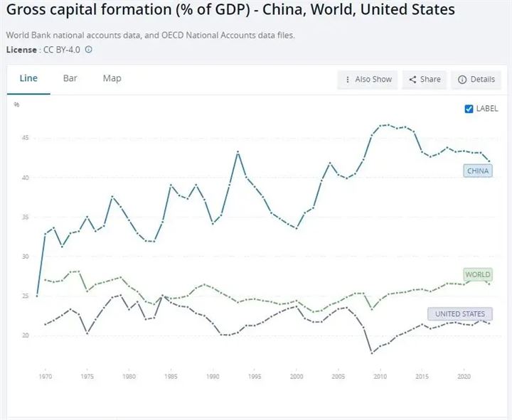Switch to the Line chart tab
Image resolution: width=512 pixels, height=420 pixels.
pyautogui.click(x=28, y=78)
